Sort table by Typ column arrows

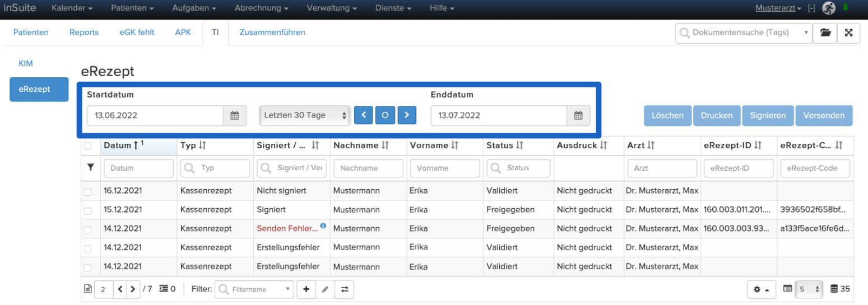pos(202,146)
